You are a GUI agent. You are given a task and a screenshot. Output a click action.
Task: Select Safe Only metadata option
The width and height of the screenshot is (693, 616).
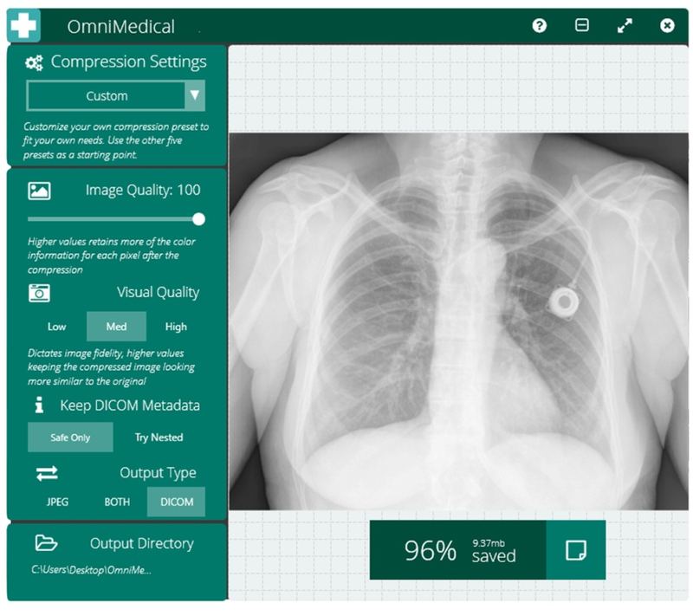coord(70,438)
